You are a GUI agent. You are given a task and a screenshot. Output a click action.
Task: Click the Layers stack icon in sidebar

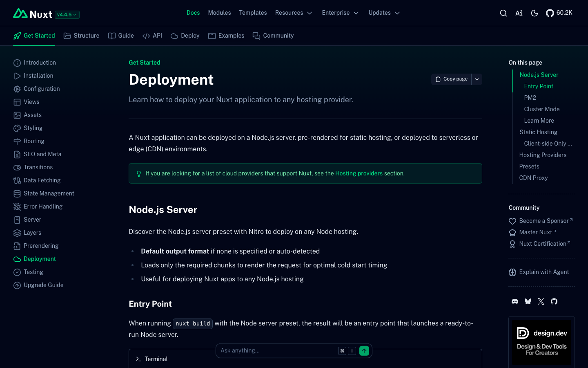[x=17, y=233]
